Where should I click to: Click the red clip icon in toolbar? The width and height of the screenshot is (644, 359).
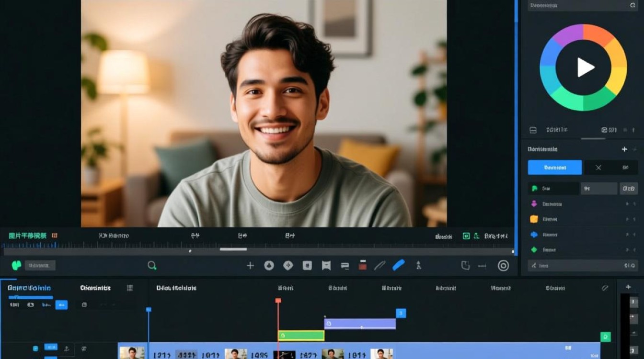[363, 265]
